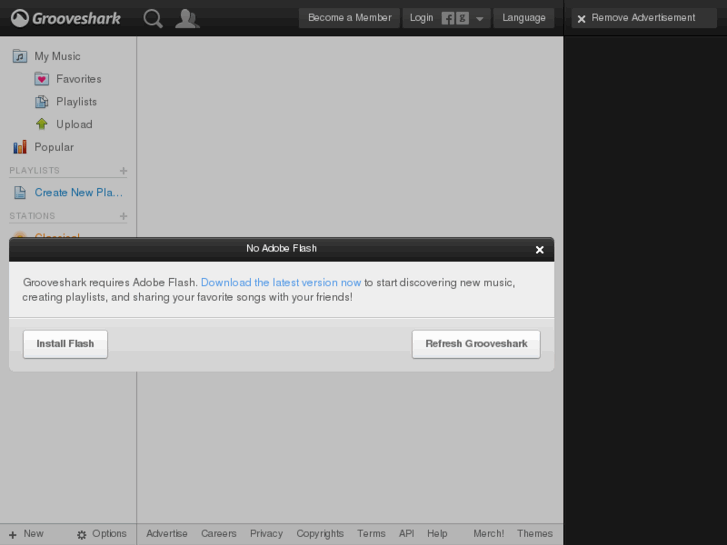Screen dimensions: 727x545
Task: Open My Music in sidebar
Action: 57,56
